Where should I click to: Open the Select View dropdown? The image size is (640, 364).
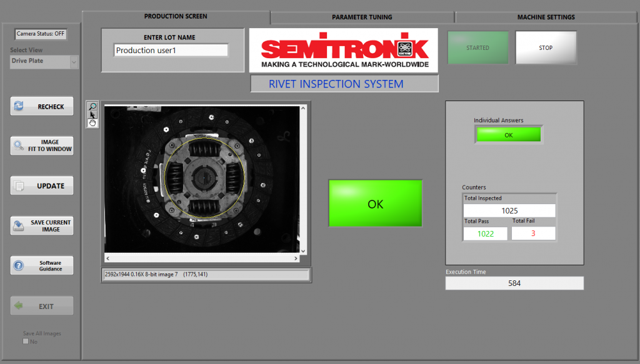click(74, 62)
